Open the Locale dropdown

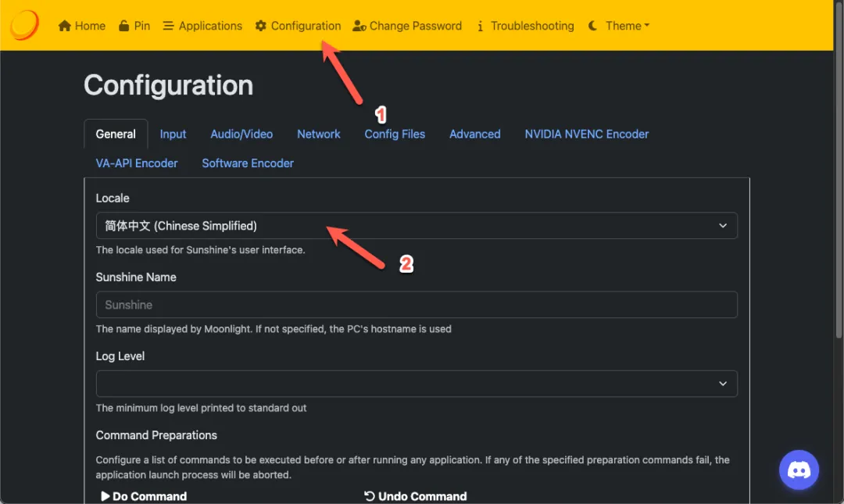coord(416,226)
